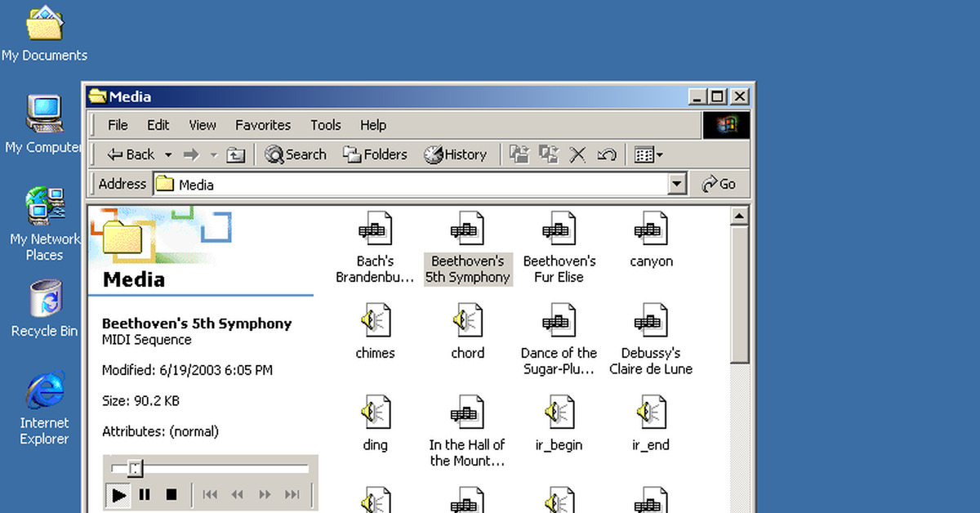The height and width of the screenshot is (513, 980).
Task: Click the Delete X toolbar icon
Action: click(x=577, y=154)
